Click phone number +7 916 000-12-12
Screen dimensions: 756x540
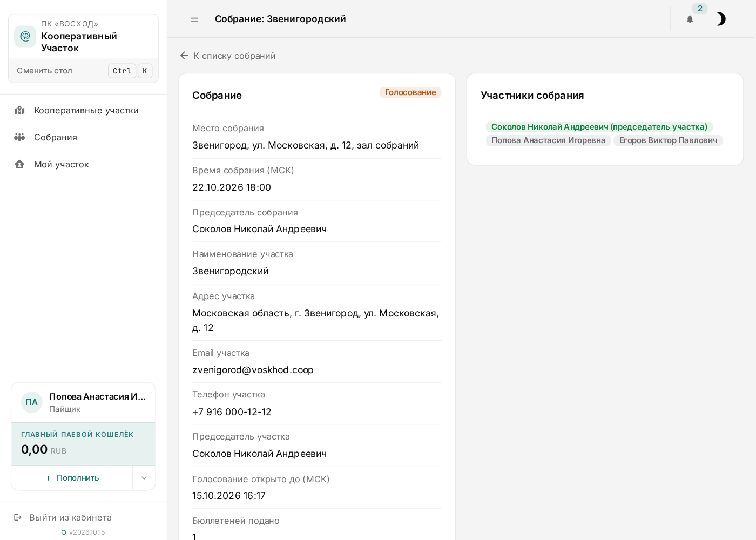(232, 412)
